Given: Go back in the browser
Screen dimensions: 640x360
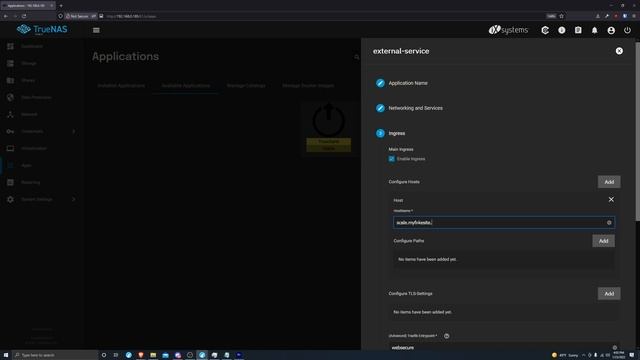Looking at the screenshot, I should point(6,16).
